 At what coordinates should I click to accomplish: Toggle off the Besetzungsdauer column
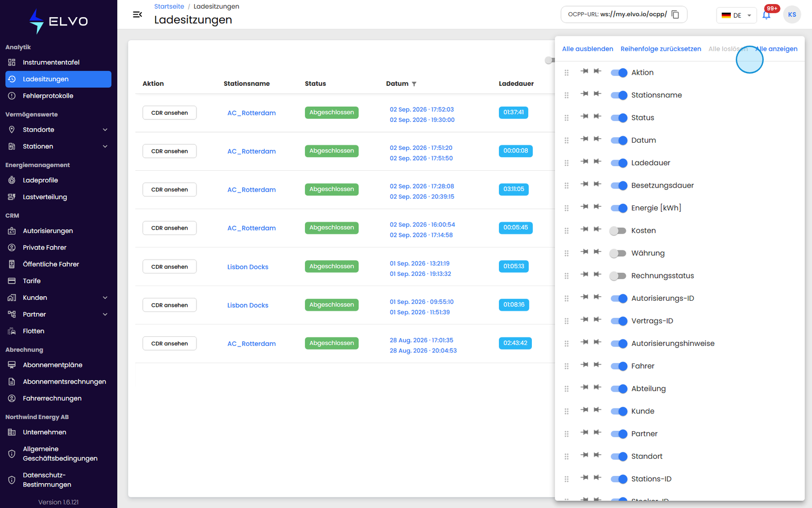[619, 185]
